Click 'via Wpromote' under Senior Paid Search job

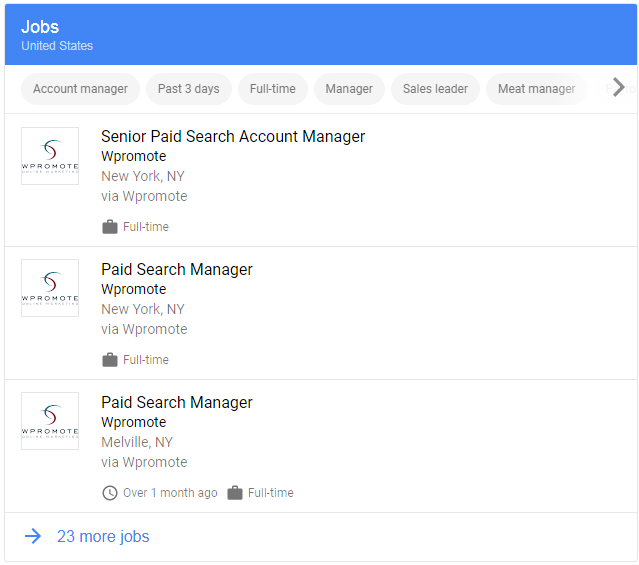144,196
